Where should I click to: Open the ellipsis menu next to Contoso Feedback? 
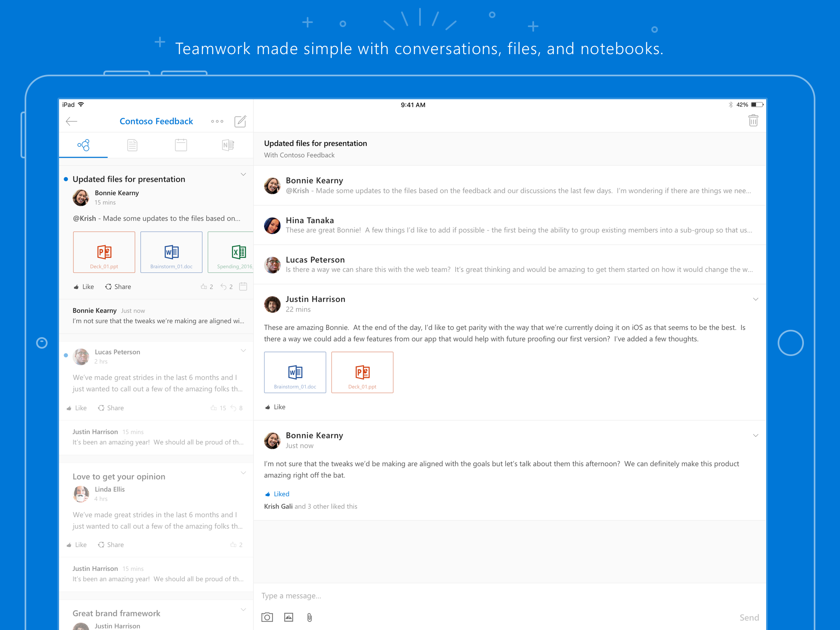coord(217,121)
